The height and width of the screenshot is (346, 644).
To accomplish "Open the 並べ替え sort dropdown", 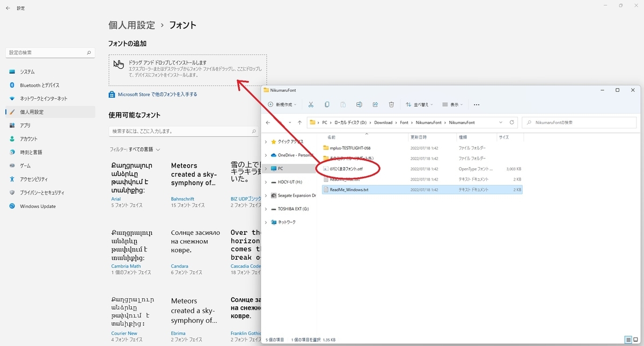I will (x=420, y=104).
